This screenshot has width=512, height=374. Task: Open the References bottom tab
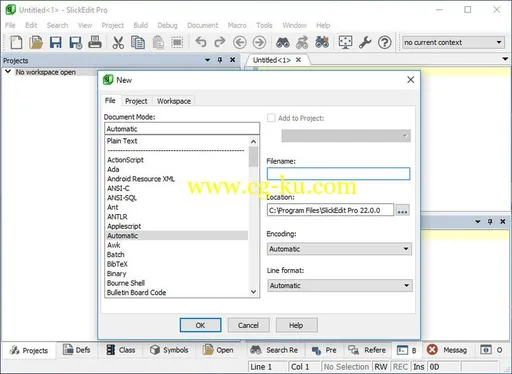coord(367,350)
